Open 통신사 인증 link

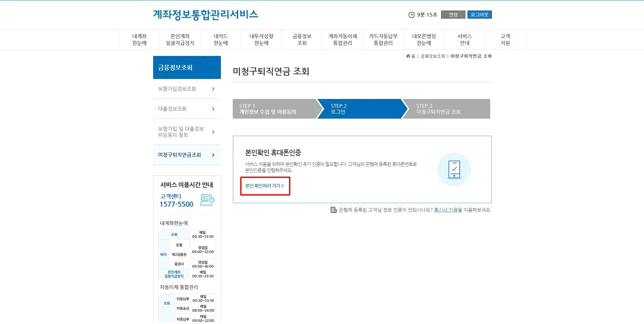tap(446, 210)
